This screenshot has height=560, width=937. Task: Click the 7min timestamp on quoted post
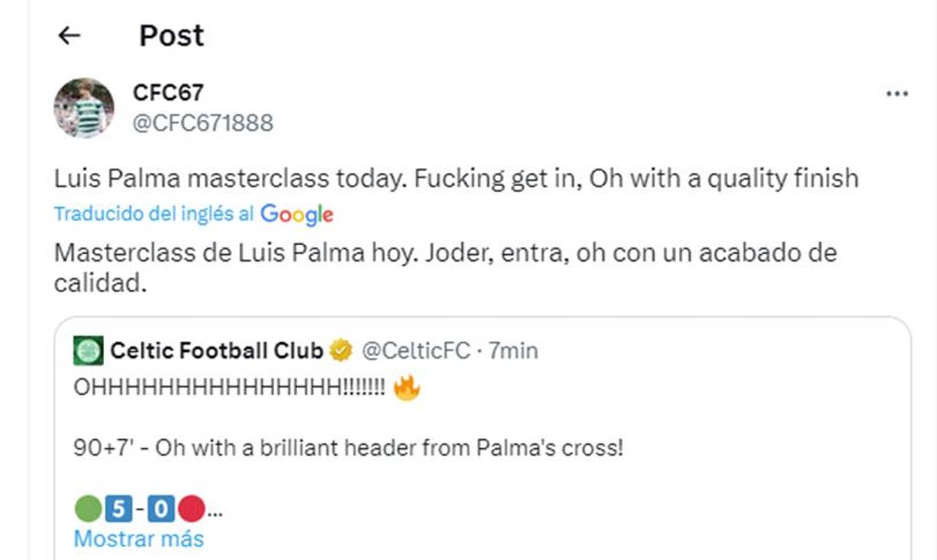click(x=514, y=351)
